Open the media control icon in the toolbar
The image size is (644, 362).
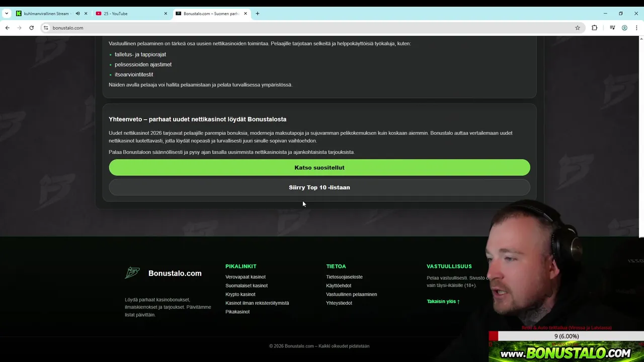tap(612, 28)
